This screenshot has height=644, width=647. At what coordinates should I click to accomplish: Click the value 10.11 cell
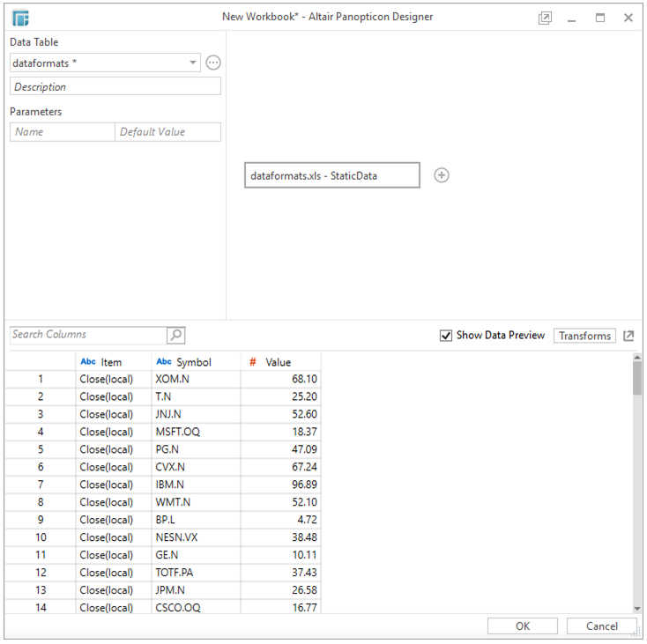[280, 555]
